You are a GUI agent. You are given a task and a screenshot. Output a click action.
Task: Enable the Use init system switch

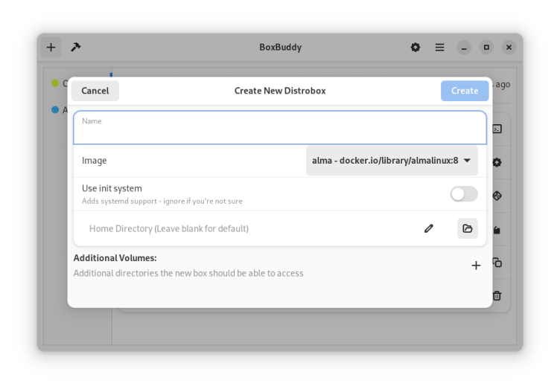[463, 194]
